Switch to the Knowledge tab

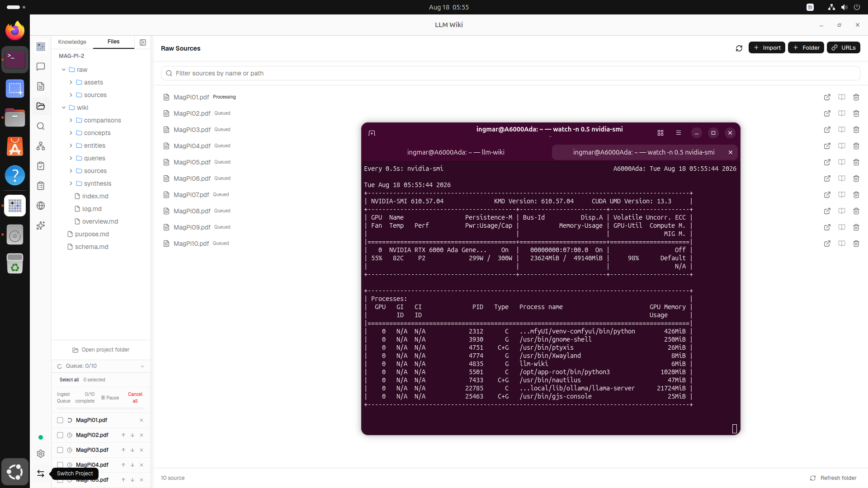coord(72,42)
